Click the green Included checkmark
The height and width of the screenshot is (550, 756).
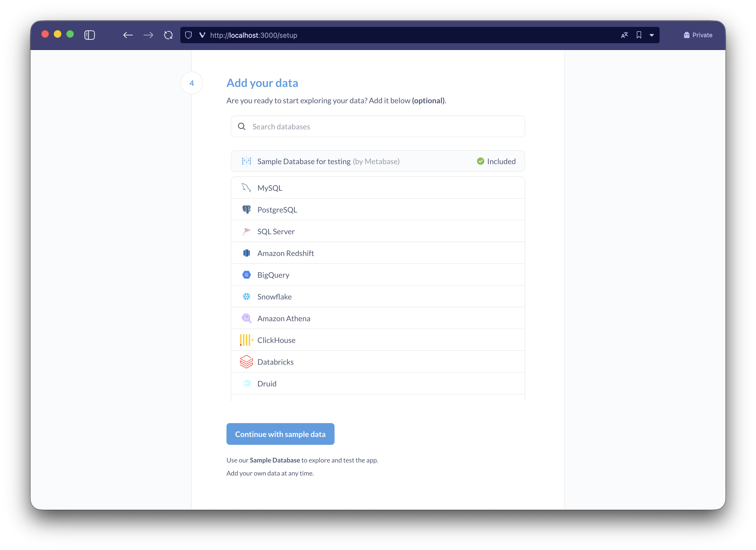point(480,161)
